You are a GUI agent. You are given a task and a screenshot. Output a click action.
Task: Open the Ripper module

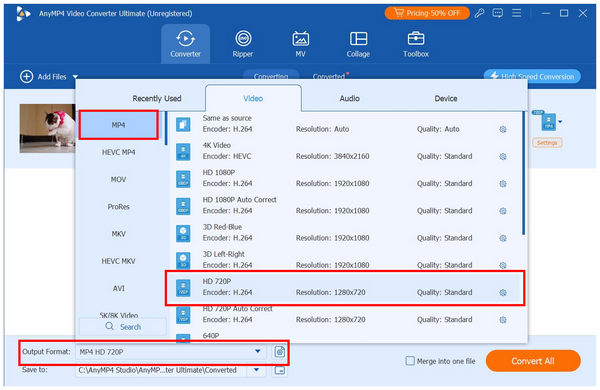(243, 44)
